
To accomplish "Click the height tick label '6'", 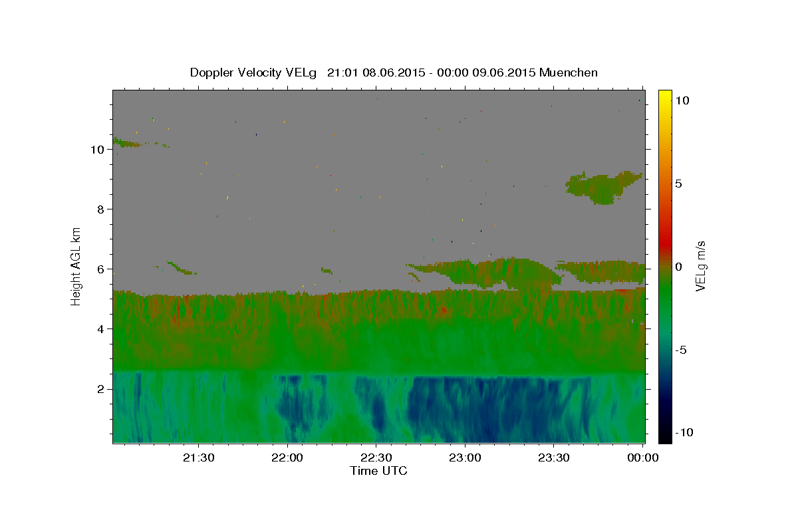I will [x=100, y=269].
